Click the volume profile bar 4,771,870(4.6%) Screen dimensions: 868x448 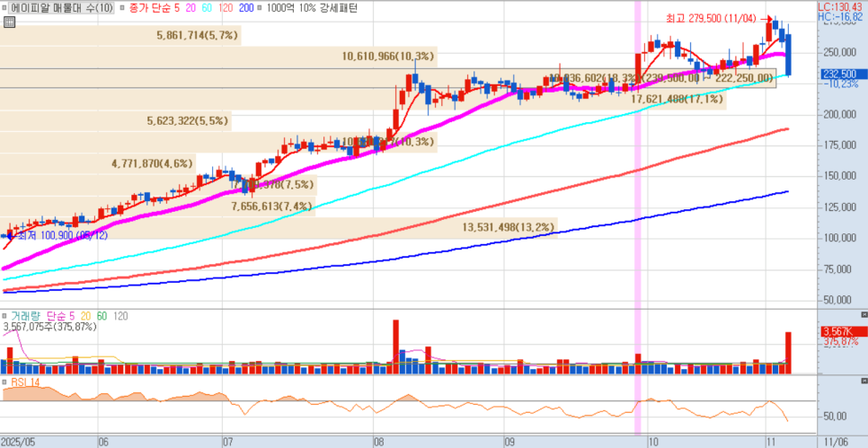[99, 163]
